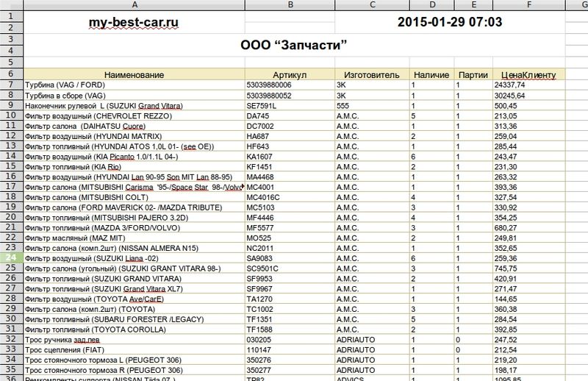Select row 24 header
This screenshot has height=381, width=588.
[x=11, y=257]
